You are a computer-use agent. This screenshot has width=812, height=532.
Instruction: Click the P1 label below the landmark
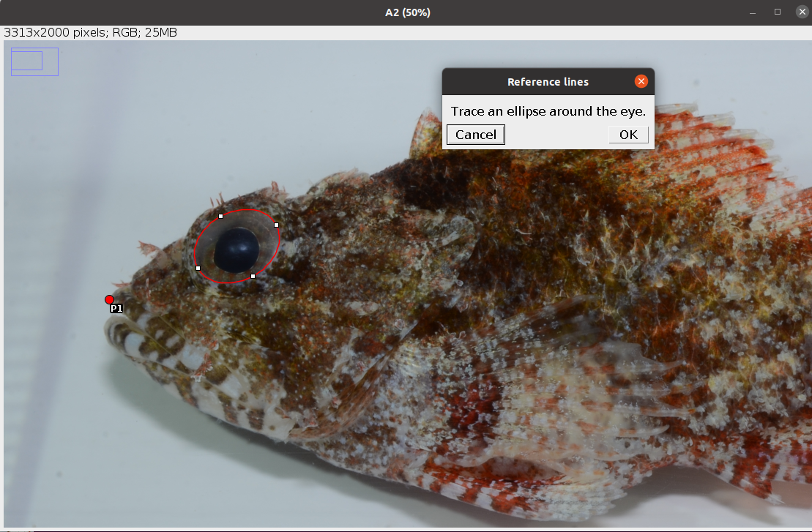[116, 310]
